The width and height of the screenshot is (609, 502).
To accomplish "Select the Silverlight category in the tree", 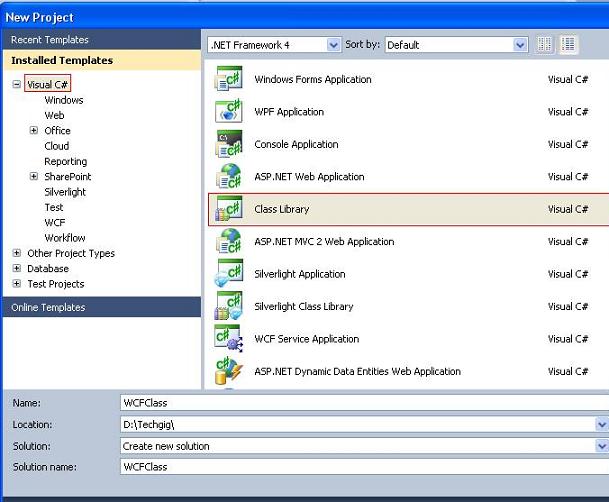I will click(x=65, y=192).
